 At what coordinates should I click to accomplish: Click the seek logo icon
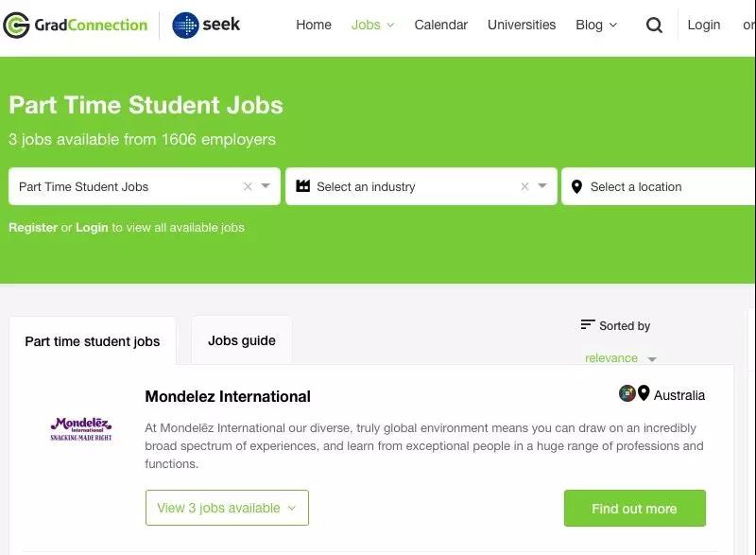point(185,26)
